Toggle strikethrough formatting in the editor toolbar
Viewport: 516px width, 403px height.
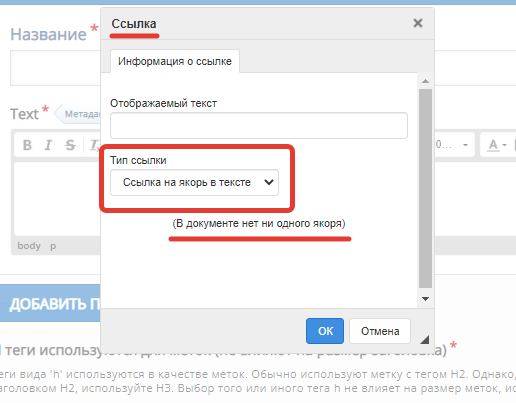(x=70, y=145)
